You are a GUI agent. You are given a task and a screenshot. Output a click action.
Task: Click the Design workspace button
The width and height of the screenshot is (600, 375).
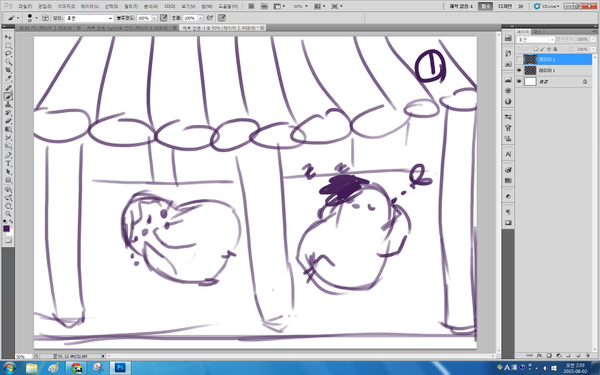(x=505, y=6)
